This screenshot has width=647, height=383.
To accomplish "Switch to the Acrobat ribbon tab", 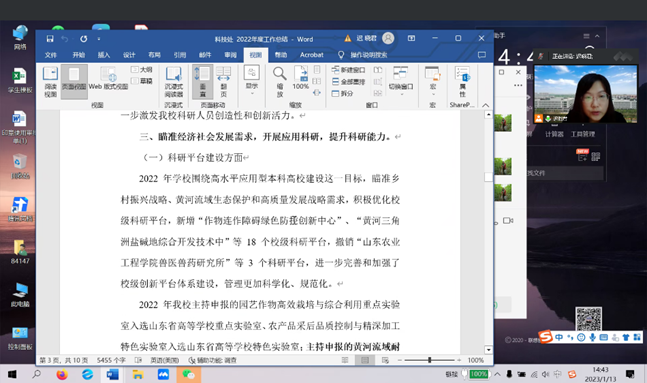I will [x=312, y=55].
